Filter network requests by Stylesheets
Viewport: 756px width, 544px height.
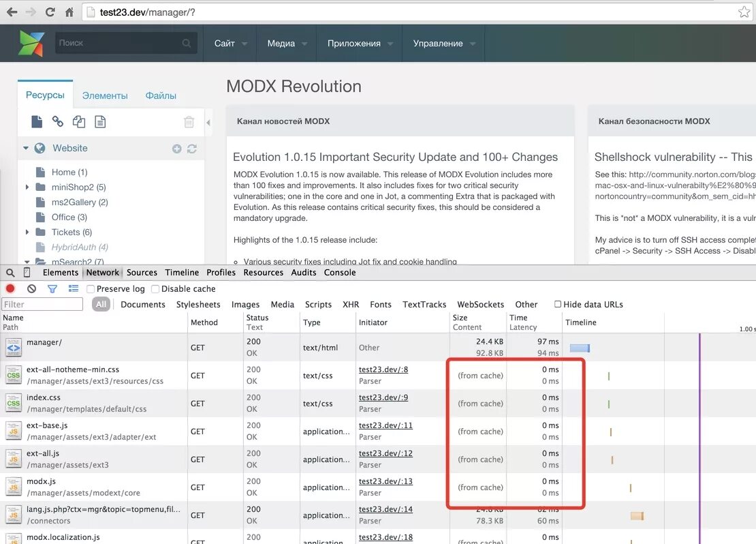(x=198, y=305)
